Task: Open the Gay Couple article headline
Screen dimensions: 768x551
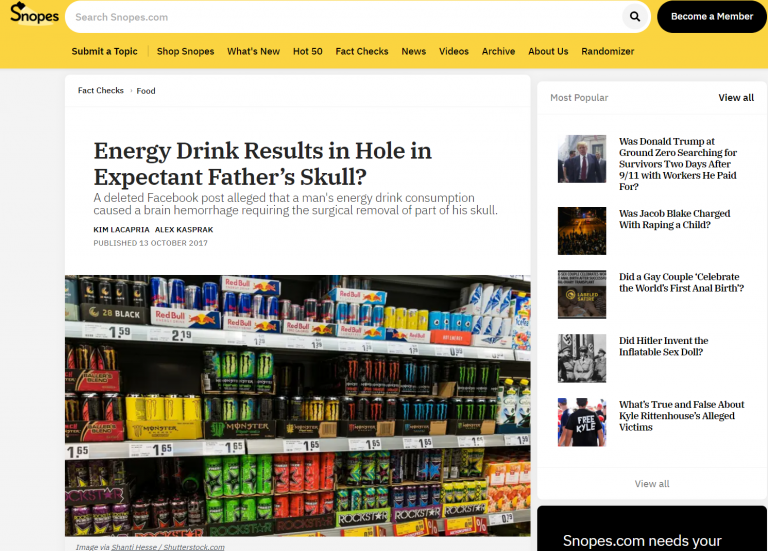Action: click(x=681, y=283)
